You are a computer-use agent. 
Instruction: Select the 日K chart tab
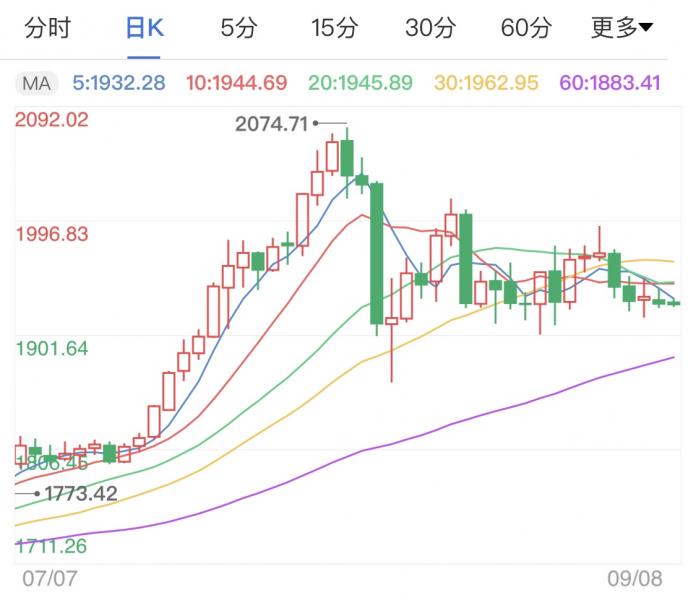pyautogui.click(x=144, y=28)
